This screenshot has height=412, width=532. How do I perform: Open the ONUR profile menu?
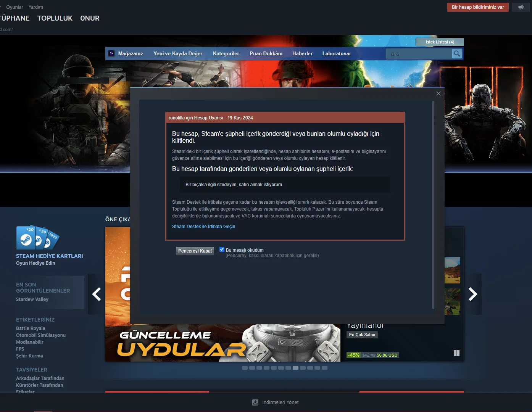coord(90,18)
